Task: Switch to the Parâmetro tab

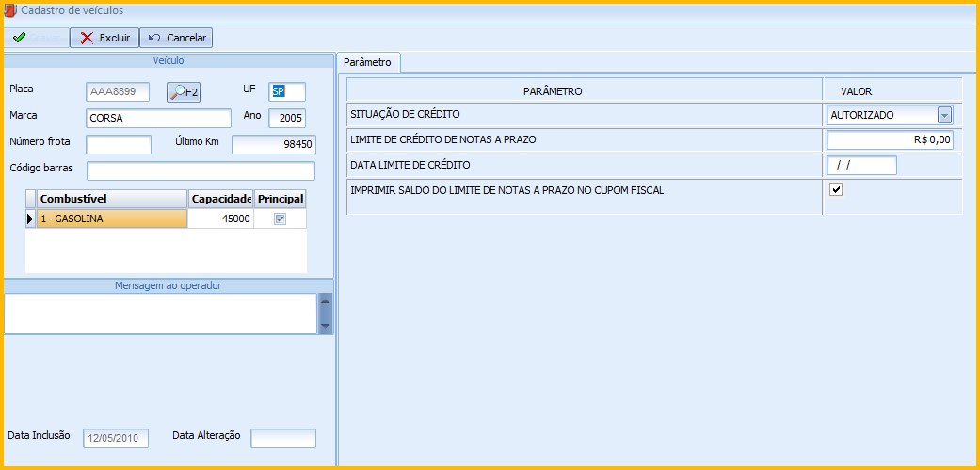Action: coord(367,63)
